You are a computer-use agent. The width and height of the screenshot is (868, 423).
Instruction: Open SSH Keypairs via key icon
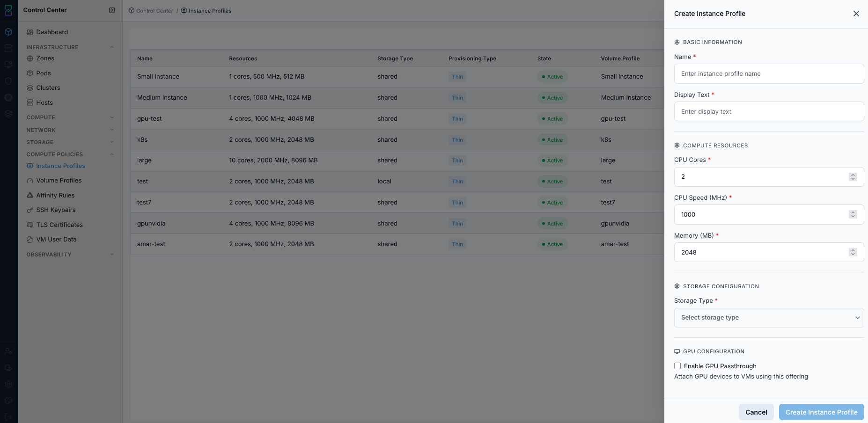pos(30,210)
